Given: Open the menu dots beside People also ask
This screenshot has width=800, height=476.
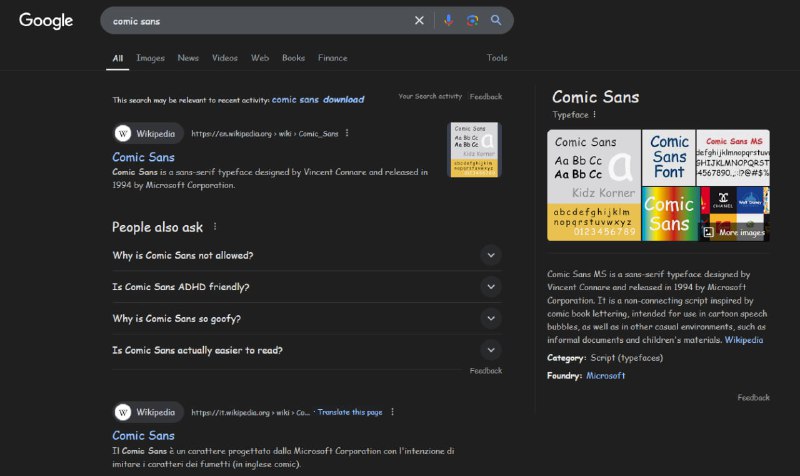Looking at the screenshot, I should pos(215,227).
